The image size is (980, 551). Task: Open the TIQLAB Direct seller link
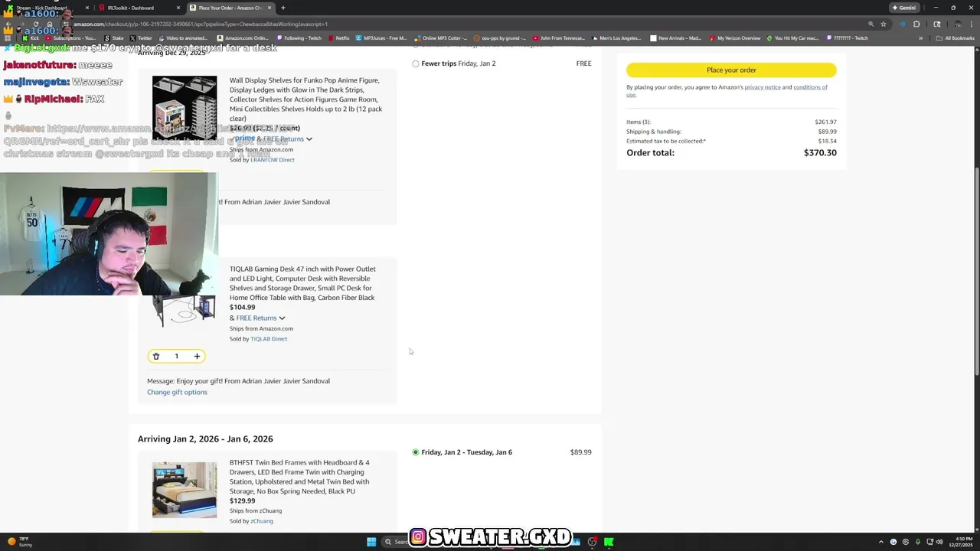click(269, 339)
